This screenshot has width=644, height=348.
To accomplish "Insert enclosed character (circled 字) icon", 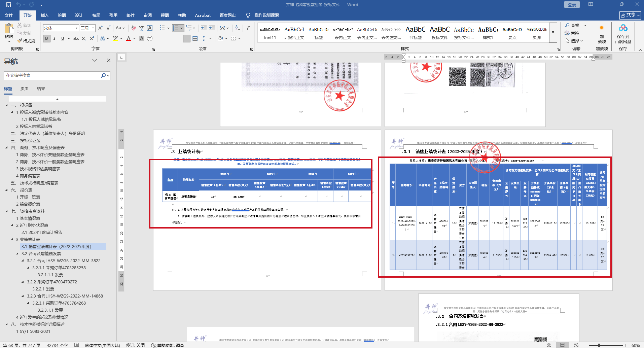I will (x=150, y=38).
